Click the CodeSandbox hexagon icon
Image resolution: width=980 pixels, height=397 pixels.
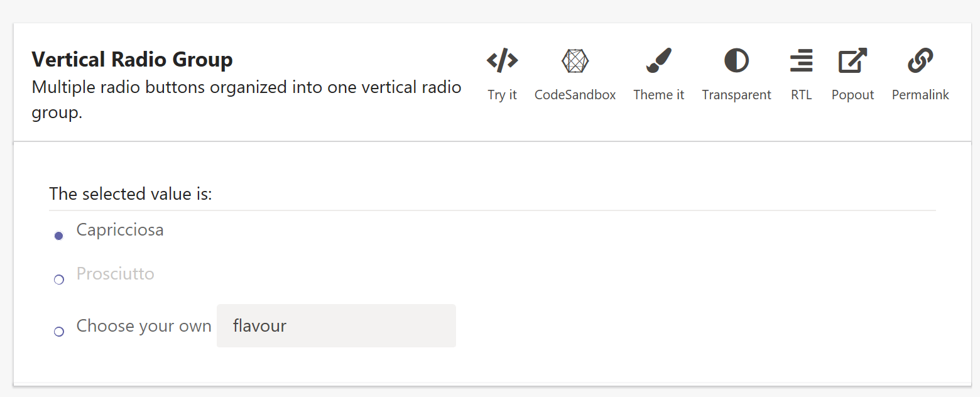point(574,60)
